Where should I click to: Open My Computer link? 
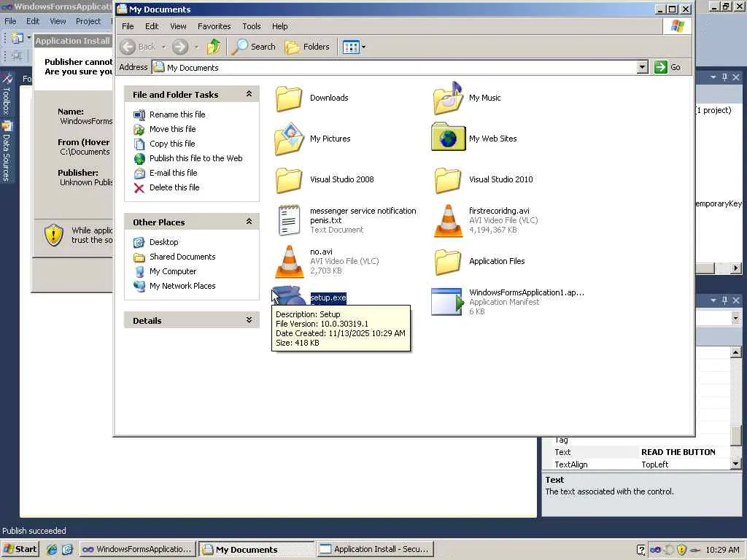point(173,271)
